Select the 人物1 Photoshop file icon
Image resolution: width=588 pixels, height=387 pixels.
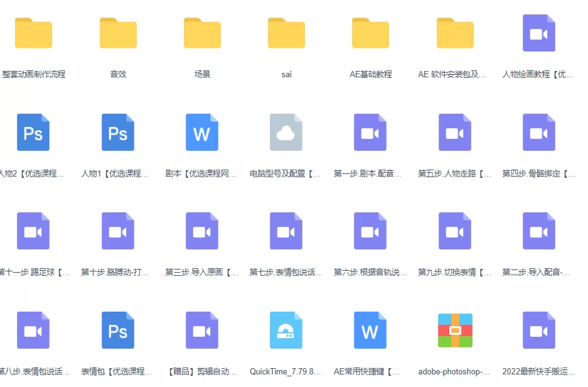click(x=118, y=133)
